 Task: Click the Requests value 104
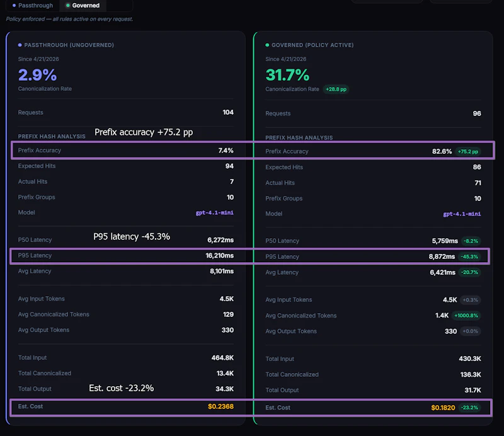[228, 112]
